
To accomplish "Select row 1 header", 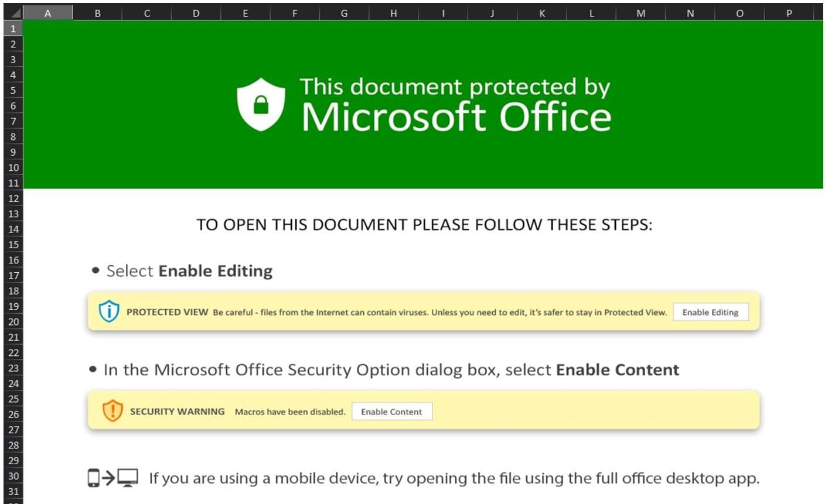I will coord(13,28).
